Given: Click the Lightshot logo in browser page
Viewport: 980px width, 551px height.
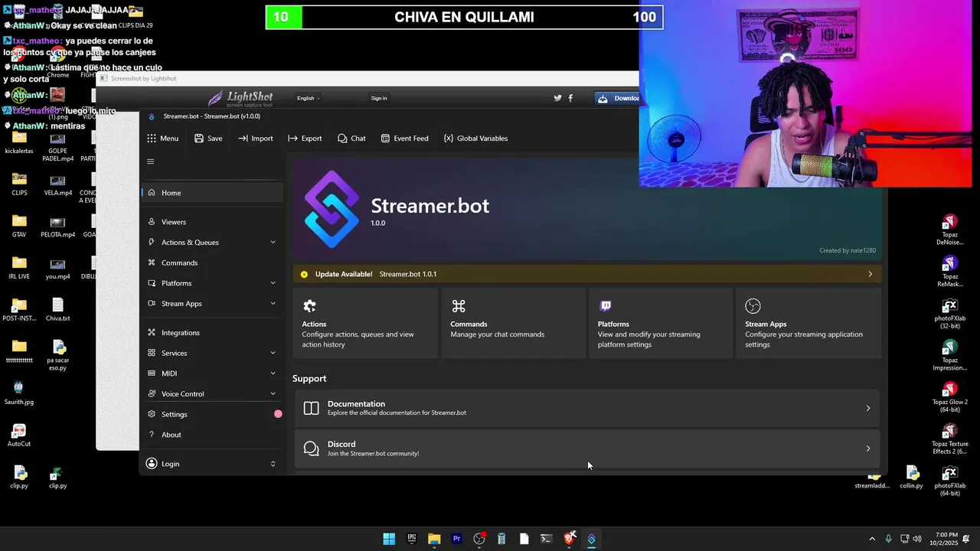Looking at the screenshot, I should point(240,98).
